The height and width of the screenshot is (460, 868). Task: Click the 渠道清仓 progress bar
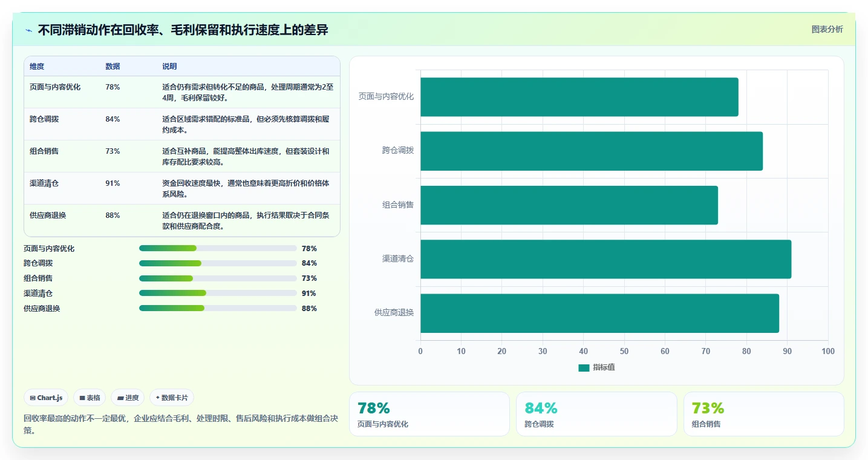tap(218, 293)
